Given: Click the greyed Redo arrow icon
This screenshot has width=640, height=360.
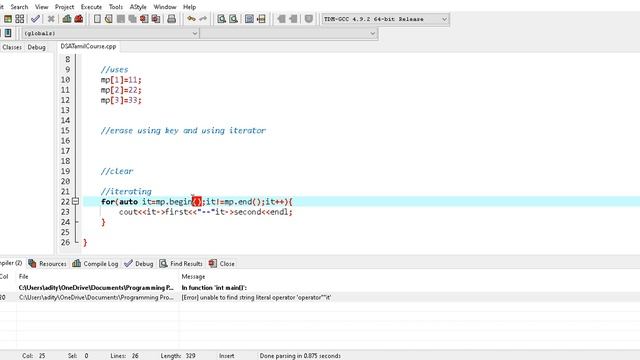Looking at the screenshot, I should point(203,19).
